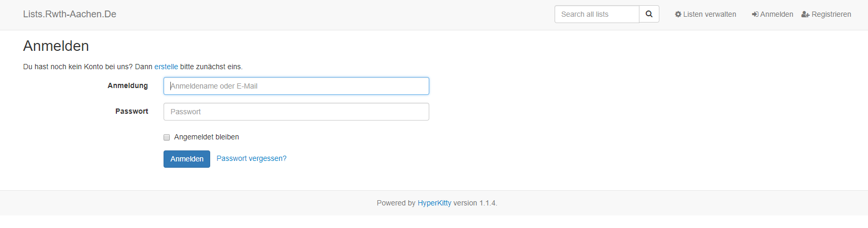Viewport: 868px width, 228px height.
Task: Click the bold 'Anmeldung' field label
Action: coord(128,85)
